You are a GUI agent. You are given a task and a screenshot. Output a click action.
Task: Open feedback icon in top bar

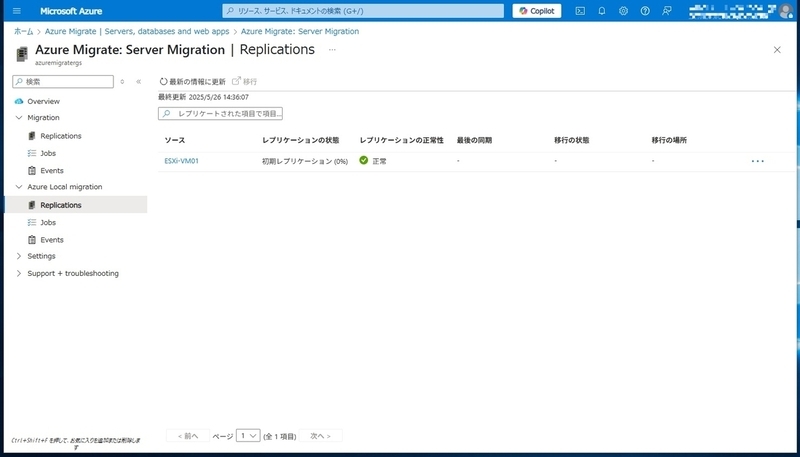pyautogui.click(x=666, y=11)
